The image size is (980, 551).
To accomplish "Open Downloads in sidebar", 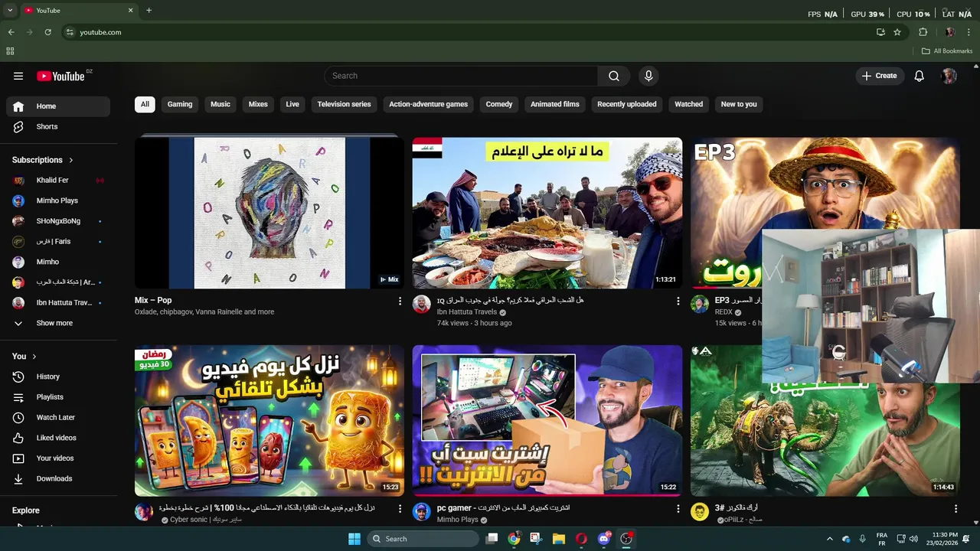I will point(58,478).
